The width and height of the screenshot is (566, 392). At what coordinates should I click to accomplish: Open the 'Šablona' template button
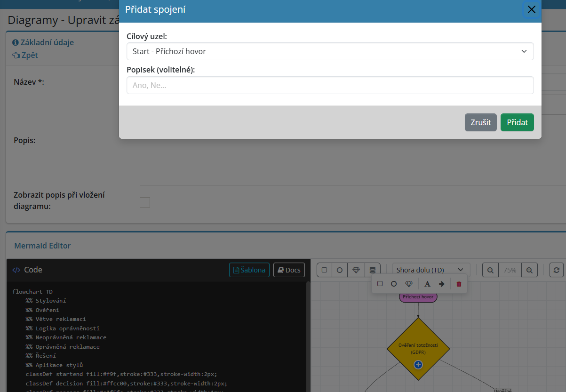[249, 270]
